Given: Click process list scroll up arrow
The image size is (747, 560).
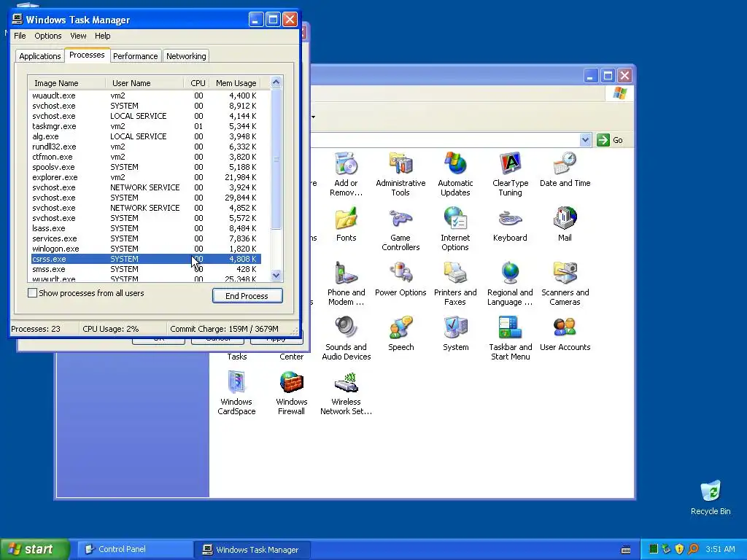Looking at the screenshot, I should click(x=276, y=82).
